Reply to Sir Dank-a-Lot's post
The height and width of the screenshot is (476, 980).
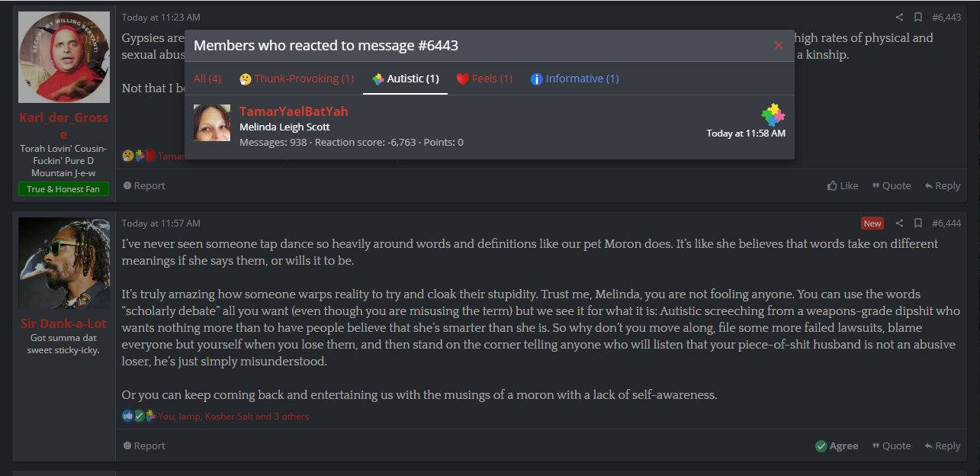point(943,445)
